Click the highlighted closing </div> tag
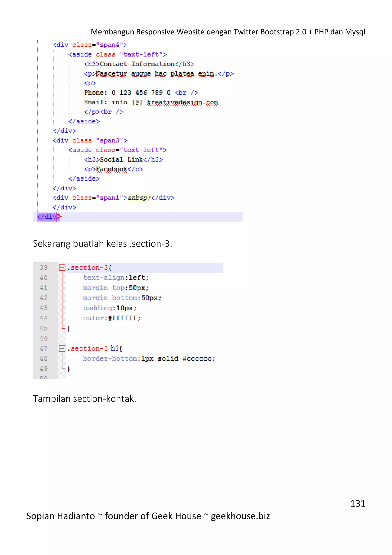 [x=49, y=217]
